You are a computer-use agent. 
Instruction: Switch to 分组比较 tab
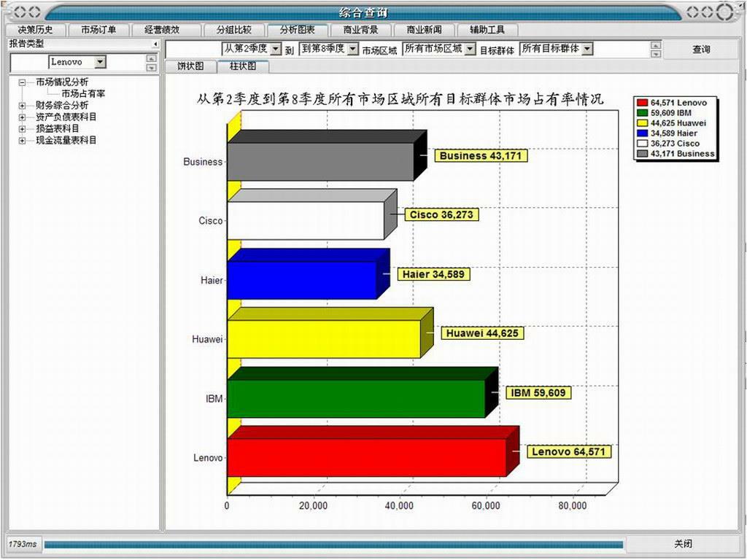tap(233, 29)
